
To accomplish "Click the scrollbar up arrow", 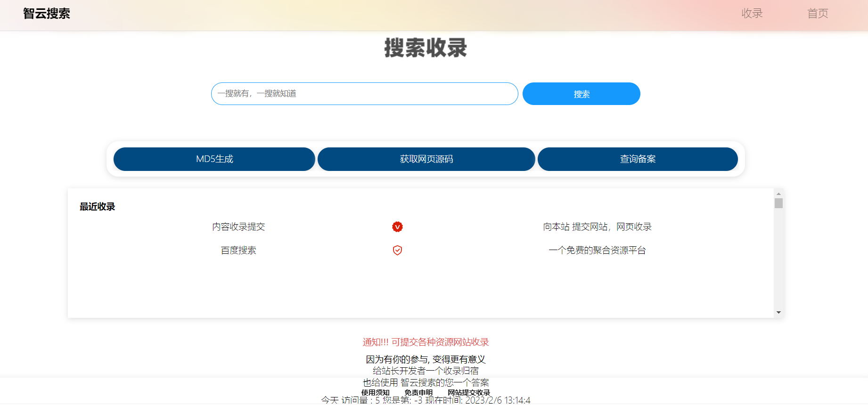I will point(778,194).
